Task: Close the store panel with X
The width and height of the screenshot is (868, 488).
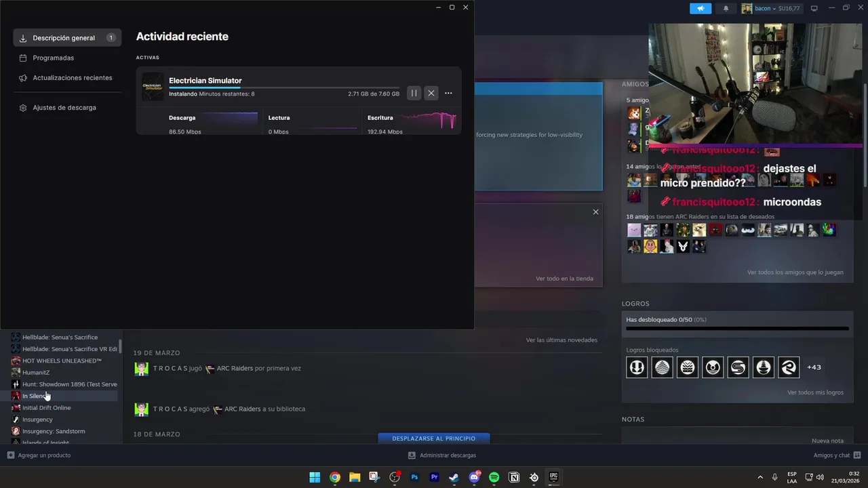Action: 595,212
